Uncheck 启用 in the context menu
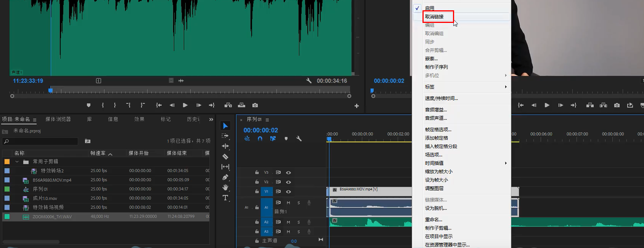Screen dimensions: 644x248 coord(461,8)
